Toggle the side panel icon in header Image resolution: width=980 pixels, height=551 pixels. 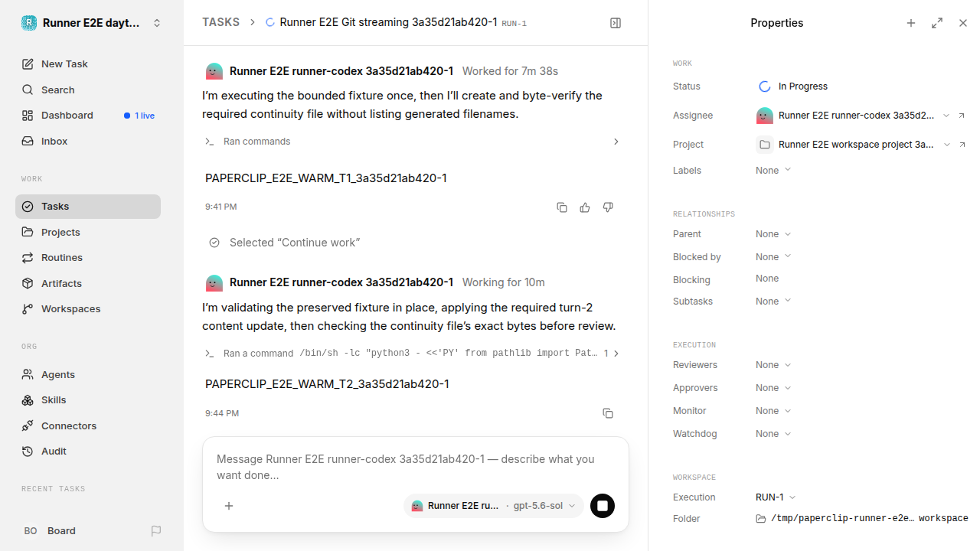(616, 23)
